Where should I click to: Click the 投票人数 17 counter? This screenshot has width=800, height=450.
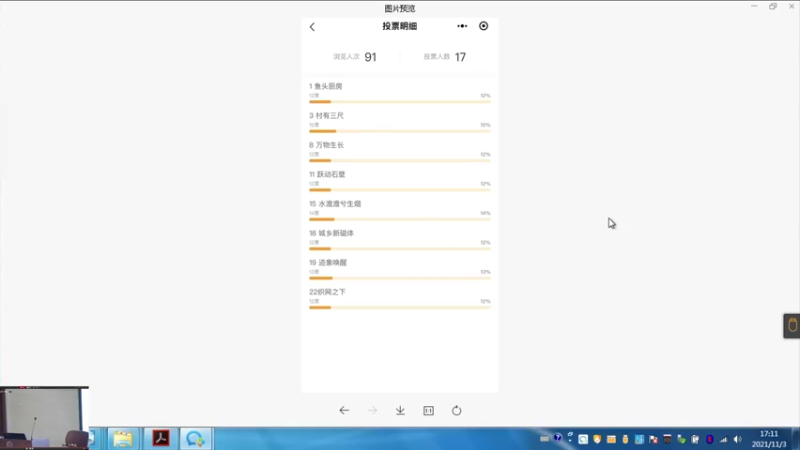pos(444,57)
